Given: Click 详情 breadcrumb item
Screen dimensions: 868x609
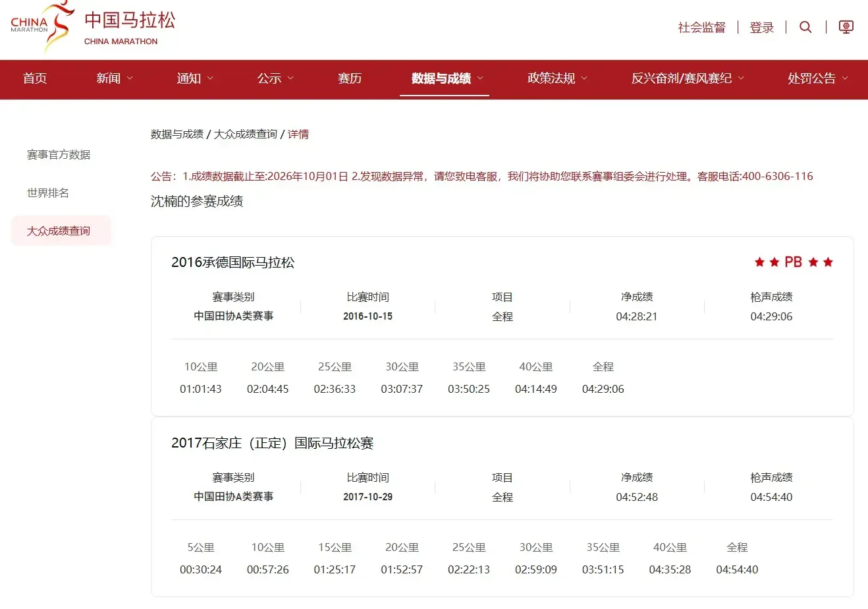Looking at the screenshot, I should coord(298,134).
